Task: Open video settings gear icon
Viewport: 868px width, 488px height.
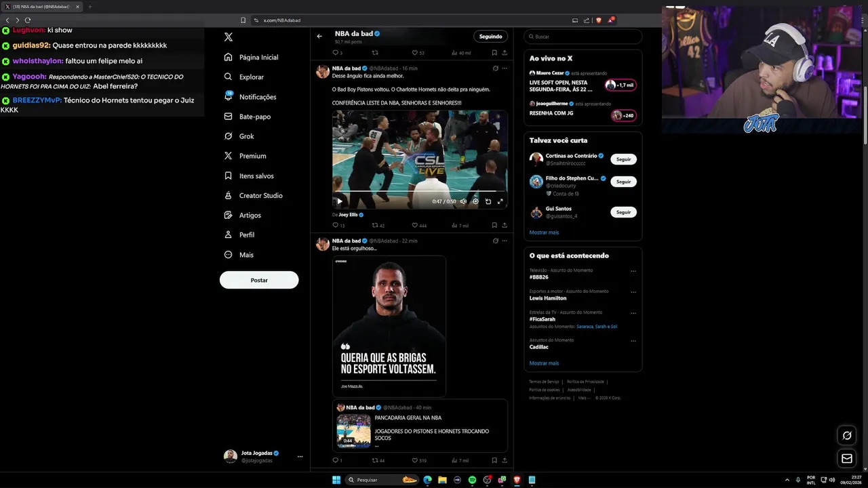Action: pos(475,201)
